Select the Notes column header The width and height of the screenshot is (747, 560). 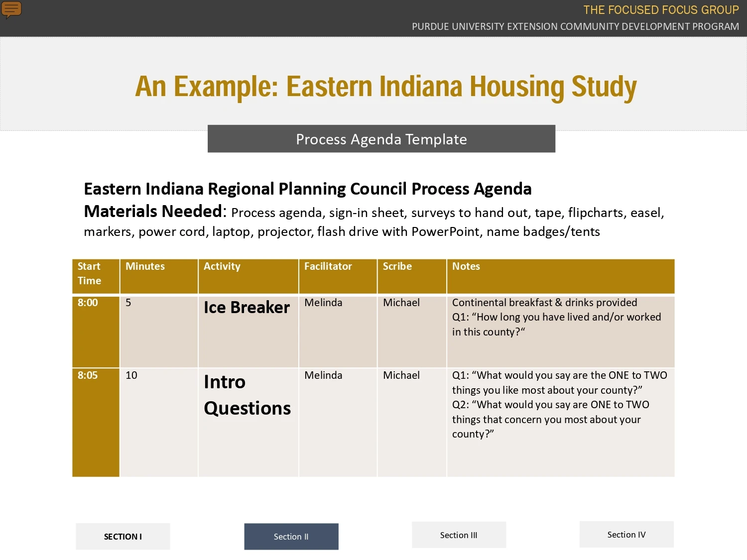pos(561,276)
